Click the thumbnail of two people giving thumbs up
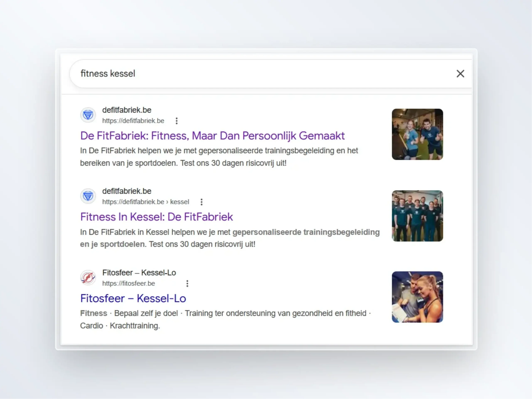 coord(417,134)
